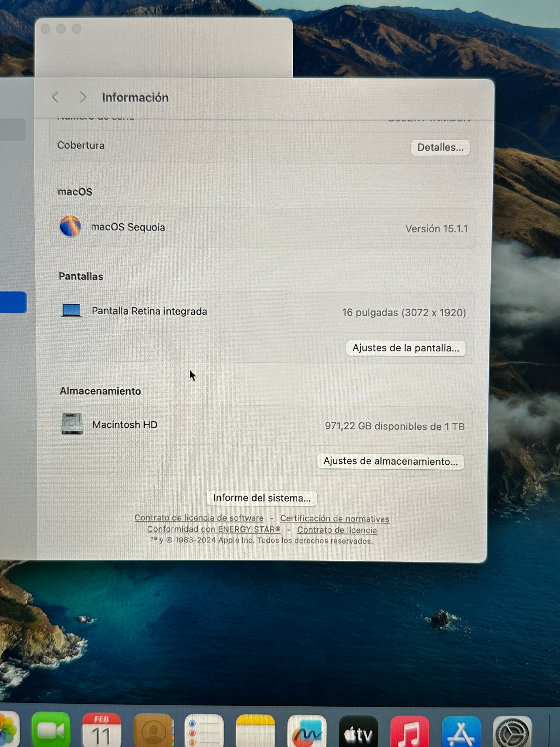
Task: Open Contacts from the Dock
Action: pyautogui.click(x=154, y=731)
